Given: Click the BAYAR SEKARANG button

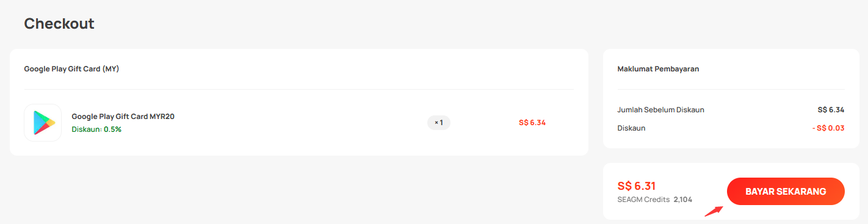Looking at the screenshot, I should point(786,192).
